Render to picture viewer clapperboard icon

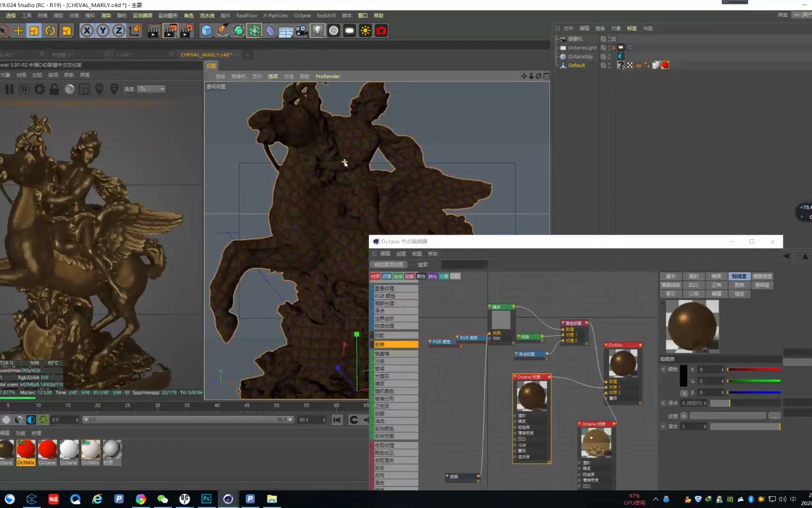[x=170, y=31]
